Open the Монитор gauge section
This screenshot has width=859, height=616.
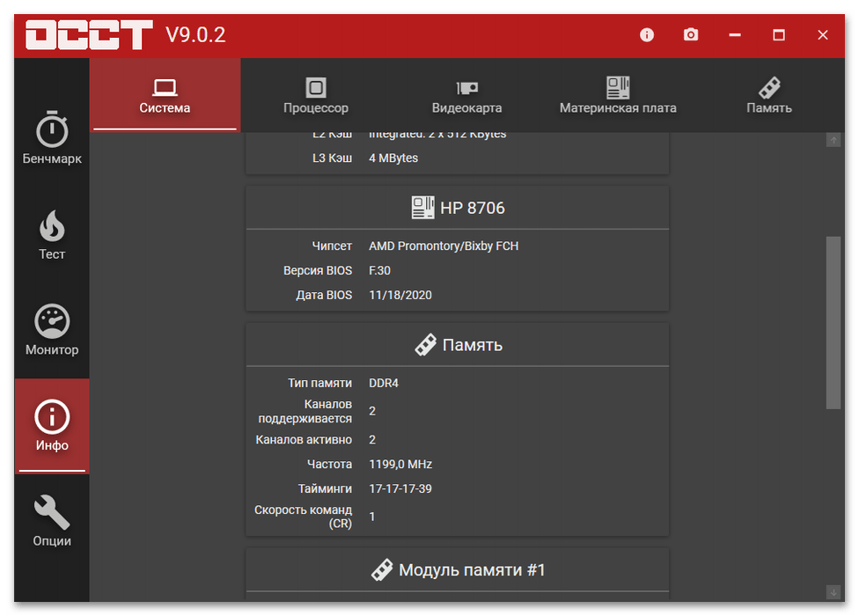(x=52, y=331)
